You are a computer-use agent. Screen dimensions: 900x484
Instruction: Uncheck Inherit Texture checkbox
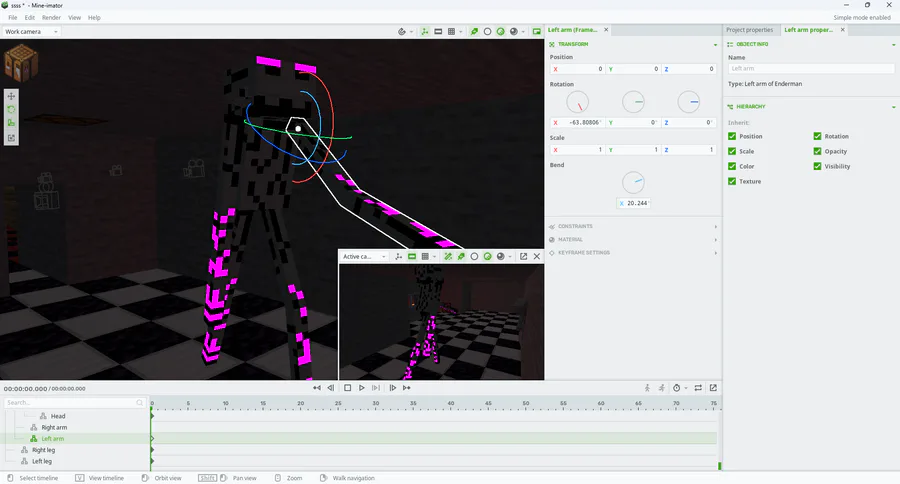coord(732,181)
